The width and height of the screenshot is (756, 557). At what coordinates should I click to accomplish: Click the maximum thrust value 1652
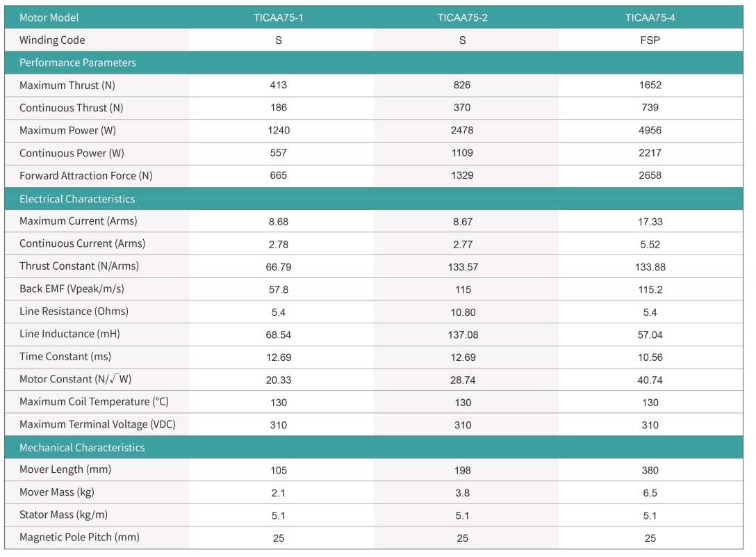[650, 86]
